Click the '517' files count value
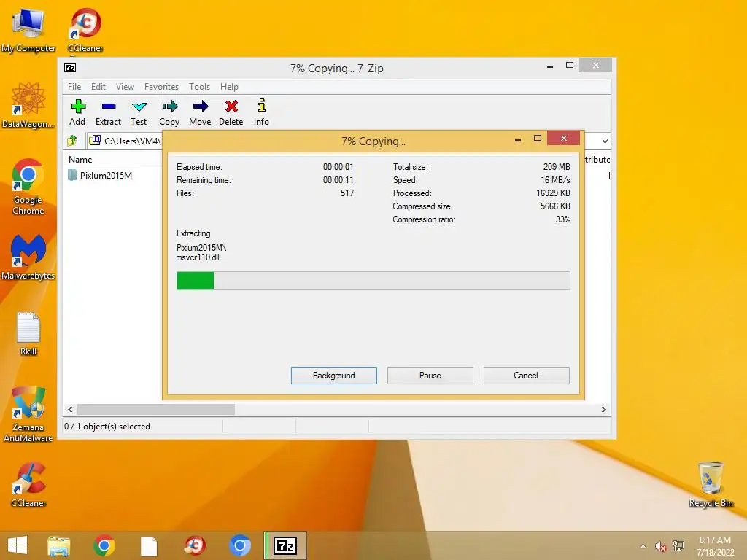This screenshot has height=560, width=747. [x=347, y=193]
